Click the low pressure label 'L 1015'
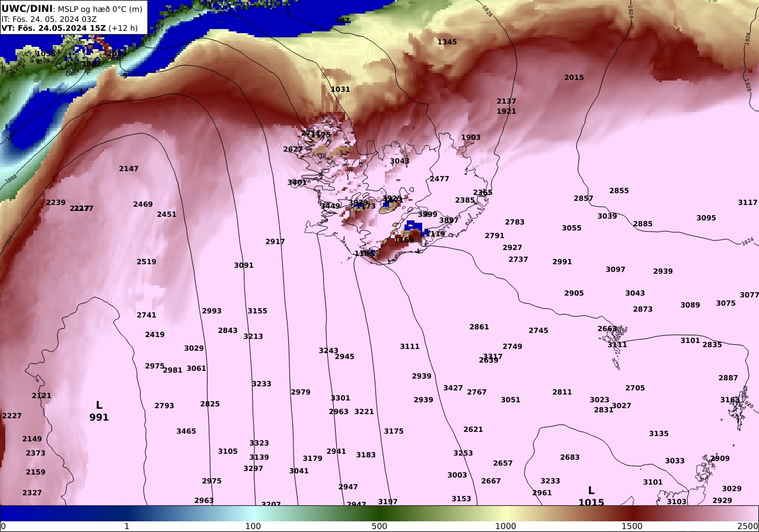Screen dimensions: 759x532 click(591, 496)
